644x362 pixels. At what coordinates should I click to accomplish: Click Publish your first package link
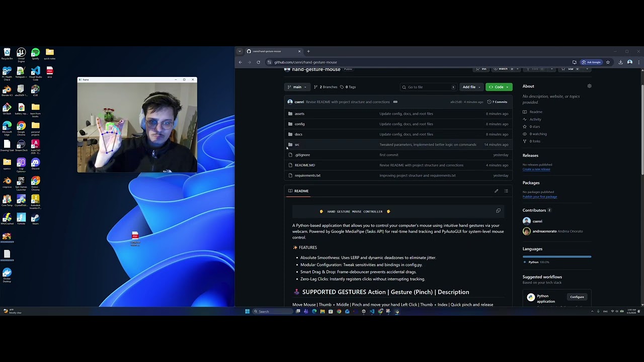(540, 197)
